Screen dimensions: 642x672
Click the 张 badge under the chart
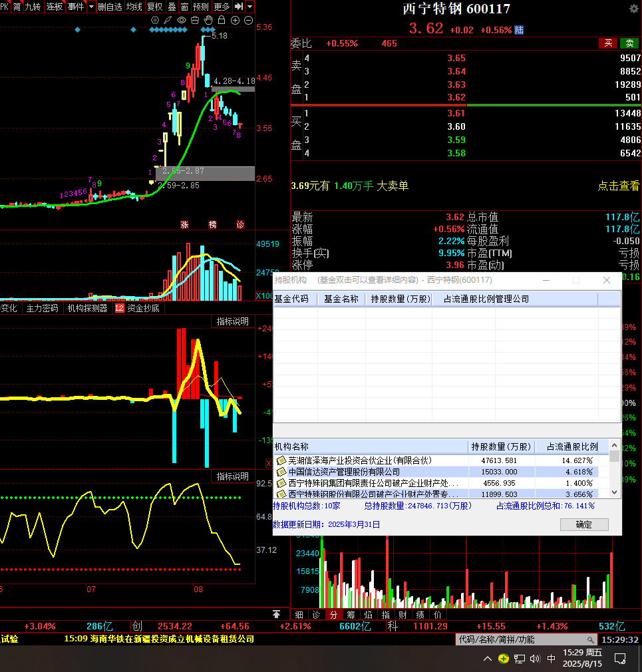(185, 225)
